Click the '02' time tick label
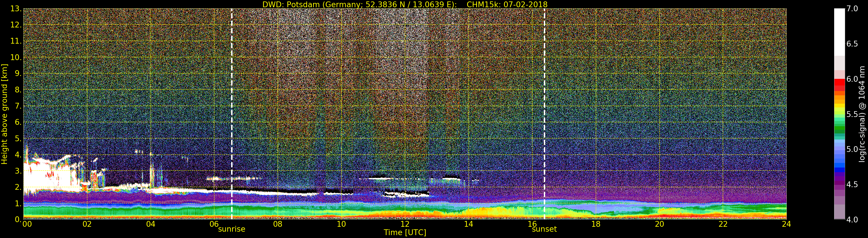 (87, 224)
